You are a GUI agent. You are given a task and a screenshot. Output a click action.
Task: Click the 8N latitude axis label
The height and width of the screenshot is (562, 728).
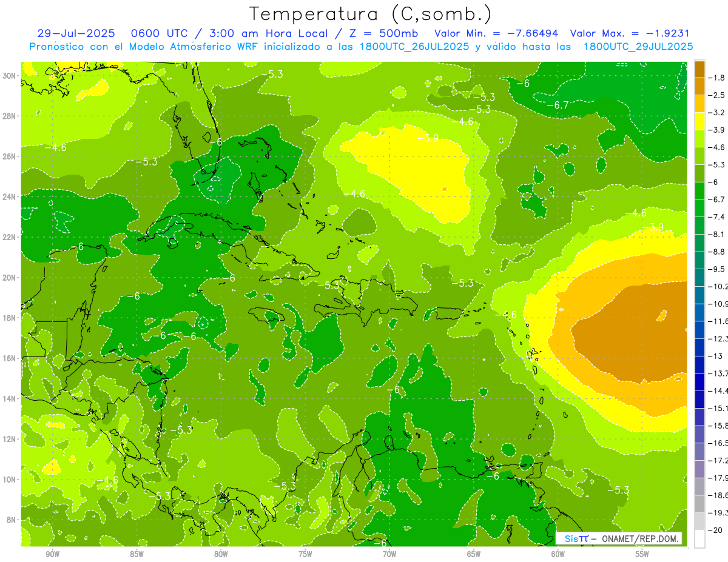(12, 520)
